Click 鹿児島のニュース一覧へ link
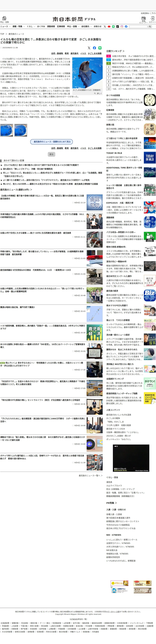Screen dimensions: 156x644 pyautogui.click(x=91, y=476)
